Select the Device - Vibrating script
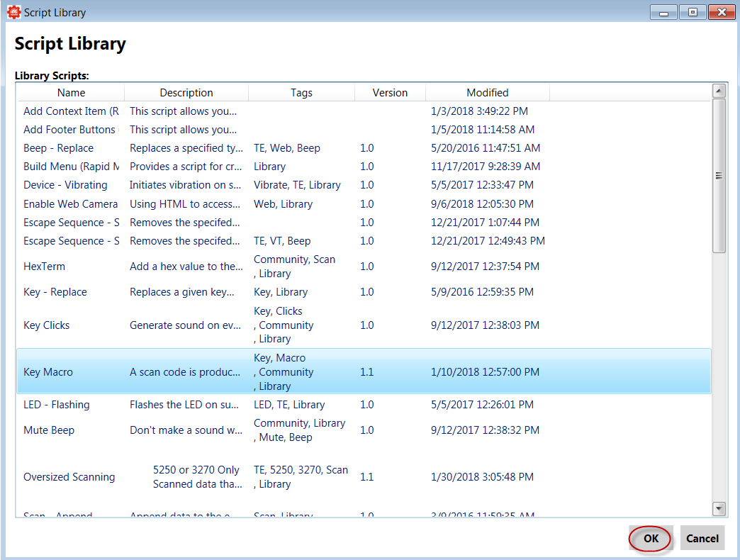Viewport: 740px width, 560px height. point(364,185)
